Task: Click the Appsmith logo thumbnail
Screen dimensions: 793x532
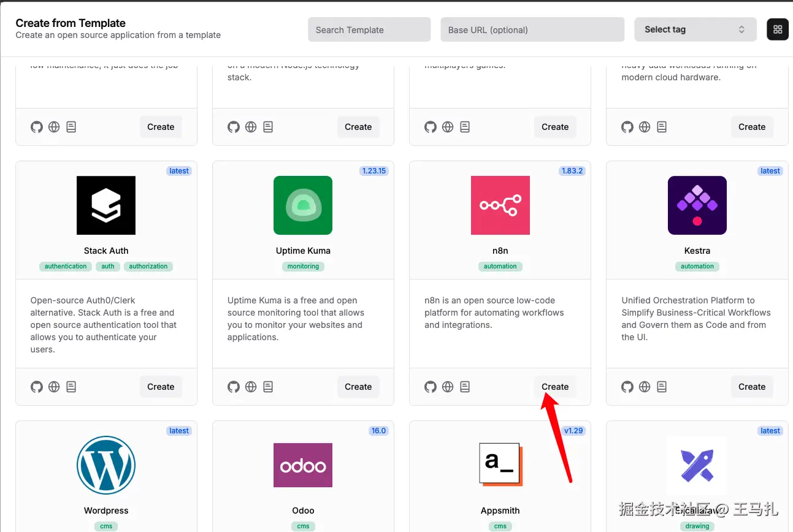Action: click(x=500, y=465)
